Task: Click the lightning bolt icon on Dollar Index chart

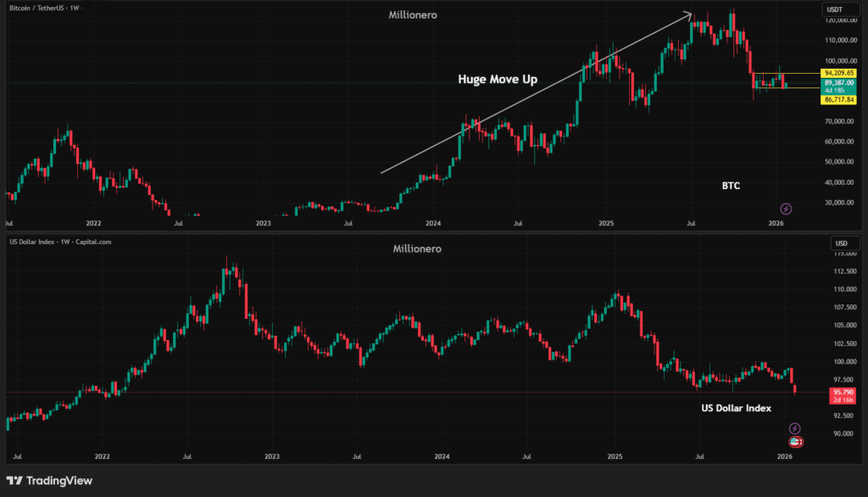Action: coord(794,429)
